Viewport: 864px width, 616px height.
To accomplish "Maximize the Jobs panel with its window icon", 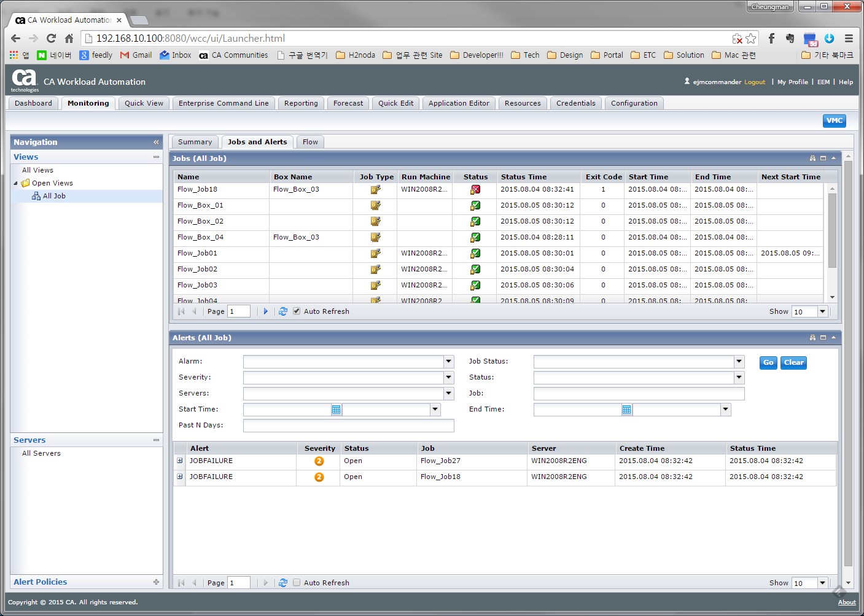I will (x=823, y=158).
